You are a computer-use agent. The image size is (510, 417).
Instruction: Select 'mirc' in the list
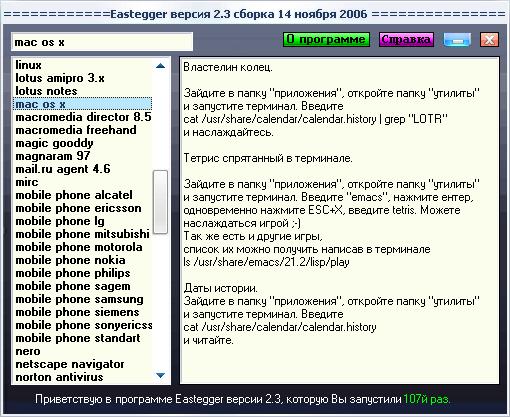tap(82, 182)
